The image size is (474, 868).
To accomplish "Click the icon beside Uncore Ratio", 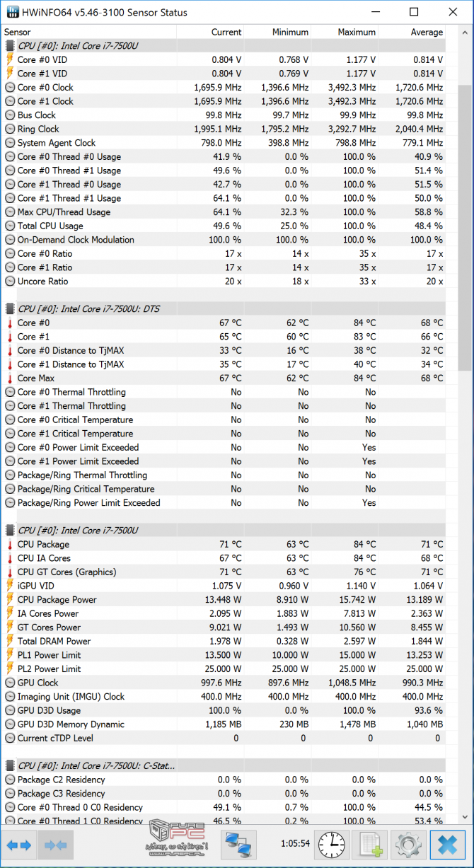I will pyautogui.click(x=10, y=281).
